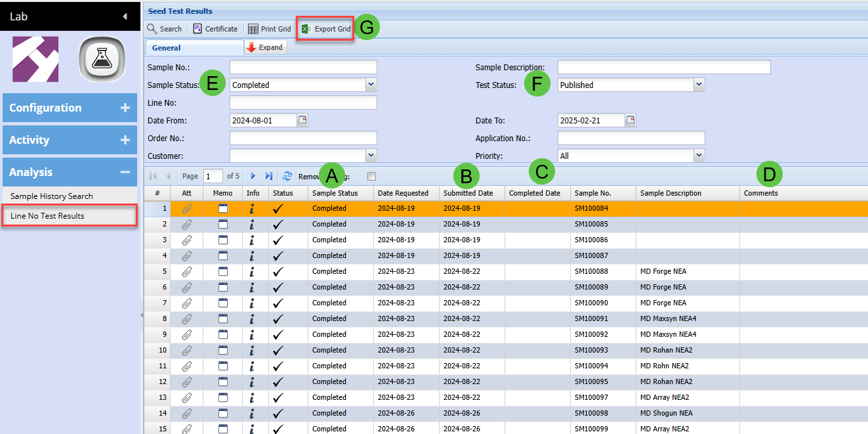Click the refresh icon in paging toolbar
Screen dimensions: 868x434
287,176
